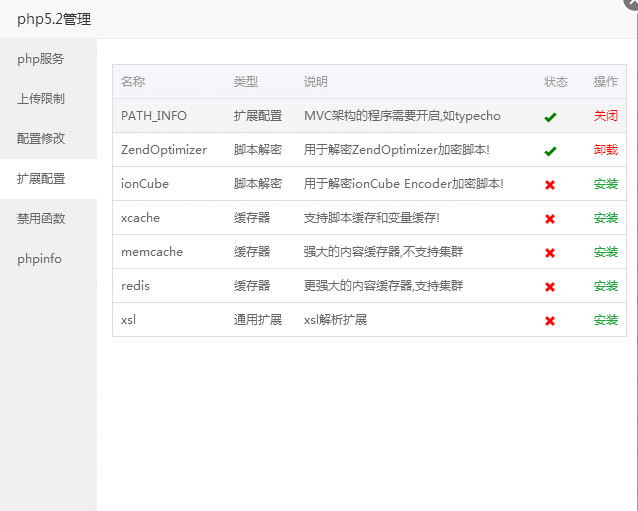Image resolution: width=638 pixels, height=511 pixels.
Task: Click 安装 link for memcache
Action: point(605,252)
